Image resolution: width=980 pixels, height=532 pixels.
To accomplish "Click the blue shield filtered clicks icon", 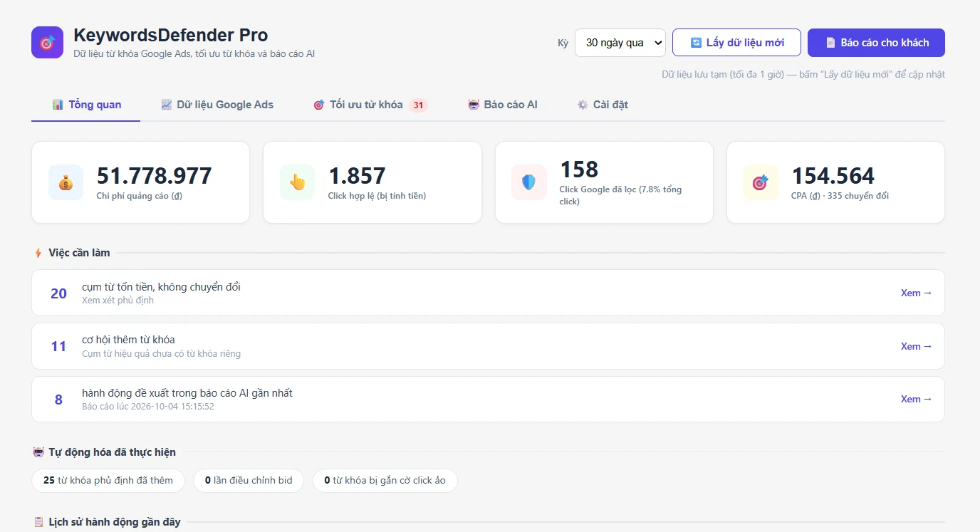I will pyautogui.click(x=528, y=182).
